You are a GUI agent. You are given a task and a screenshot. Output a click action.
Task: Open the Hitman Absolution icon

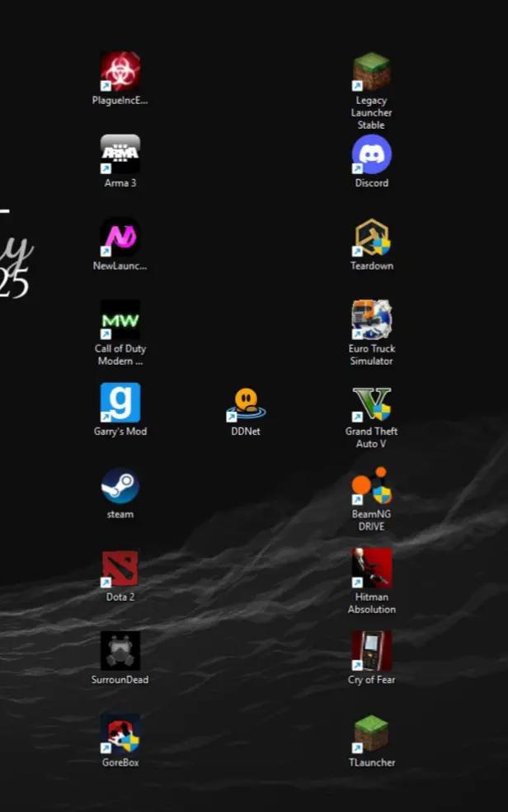(371, 568)
